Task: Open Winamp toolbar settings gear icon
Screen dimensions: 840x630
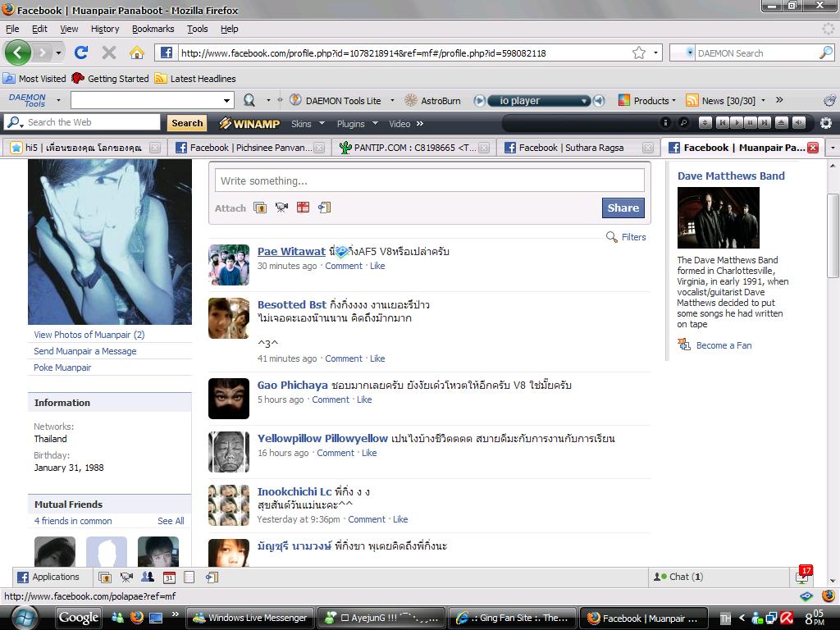Action: pyautogui.click(x=826, y=123)
